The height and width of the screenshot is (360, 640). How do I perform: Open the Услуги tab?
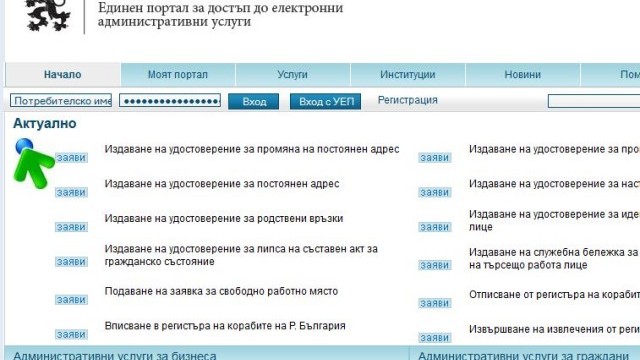[x=292, y=75]
